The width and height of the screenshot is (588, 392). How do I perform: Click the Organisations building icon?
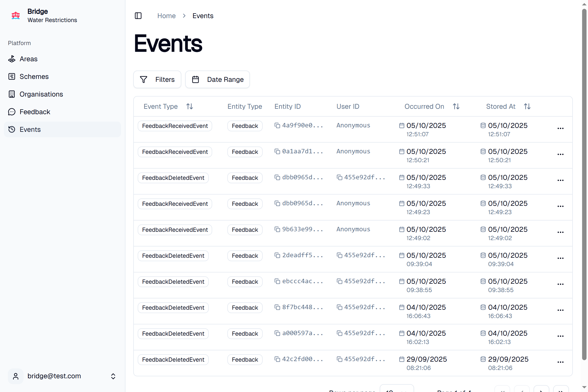pos(12,94)
